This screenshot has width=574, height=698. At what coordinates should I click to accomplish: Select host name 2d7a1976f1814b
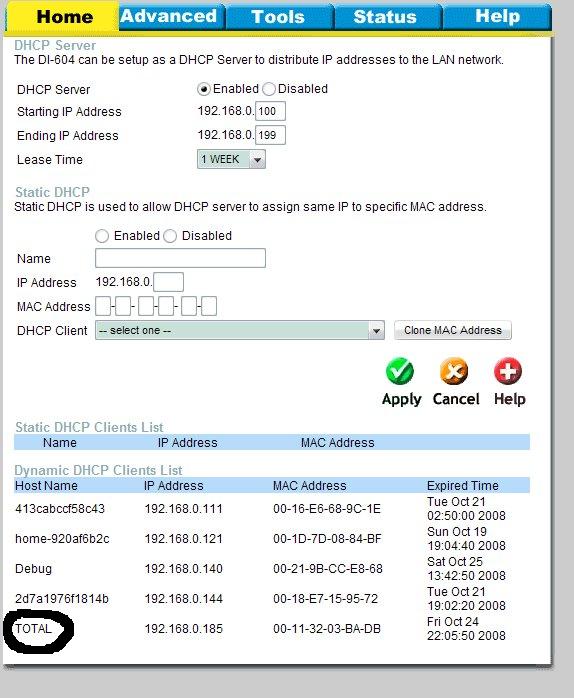[61, 599]
